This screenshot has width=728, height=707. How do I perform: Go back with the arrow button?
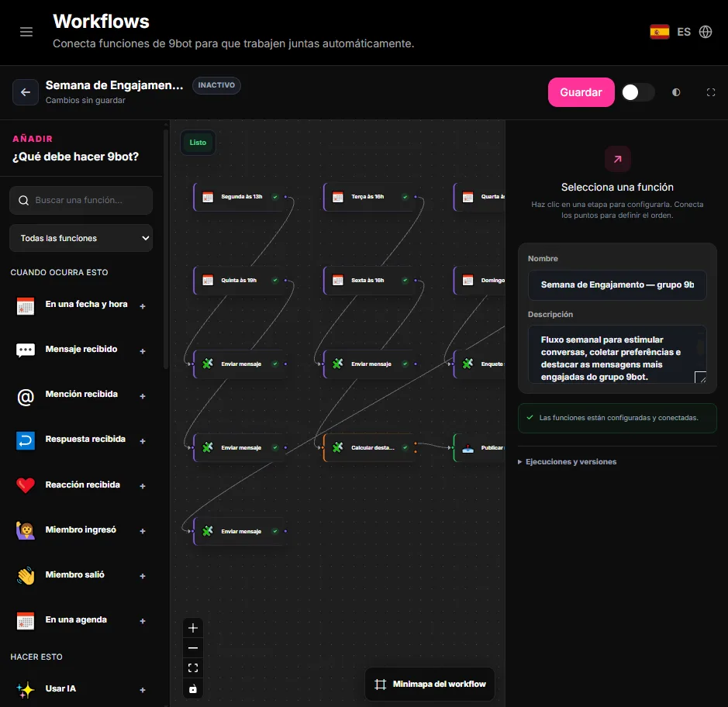[x=26, y=92]
